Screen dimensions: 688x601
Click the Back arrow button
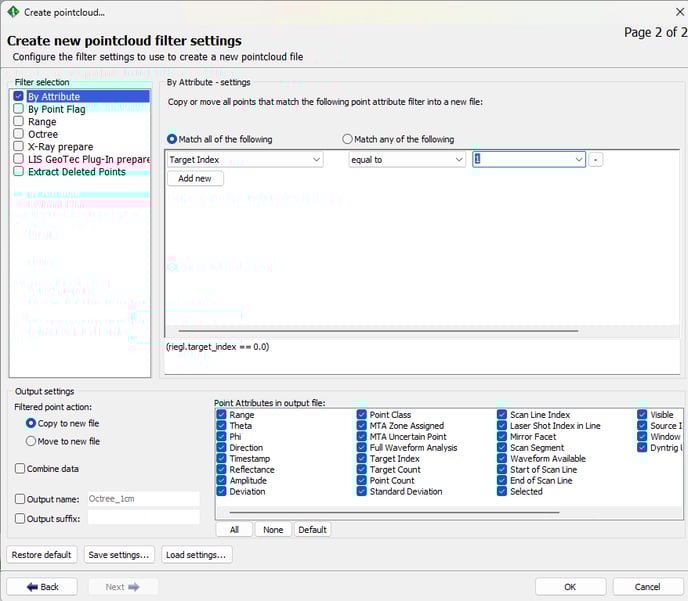pyautogui.click(x=42, y=587)
